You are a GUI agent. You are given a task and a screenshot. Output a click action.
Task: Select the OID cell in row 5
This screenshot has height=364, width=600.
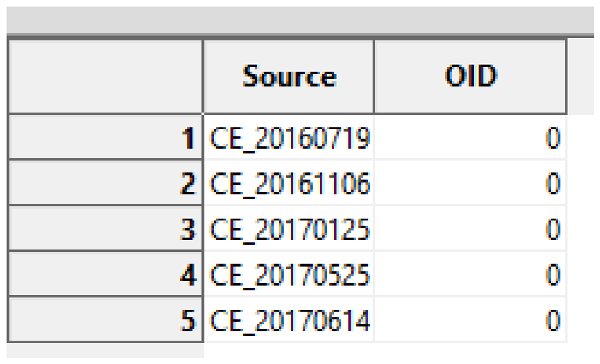(470, 320)
